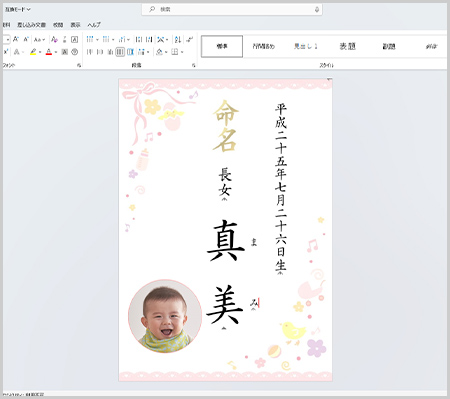Viewport: 450px width, 399px height.
Task: Open the phonetic guide (ruby) tool
Action: coord(65,40)
